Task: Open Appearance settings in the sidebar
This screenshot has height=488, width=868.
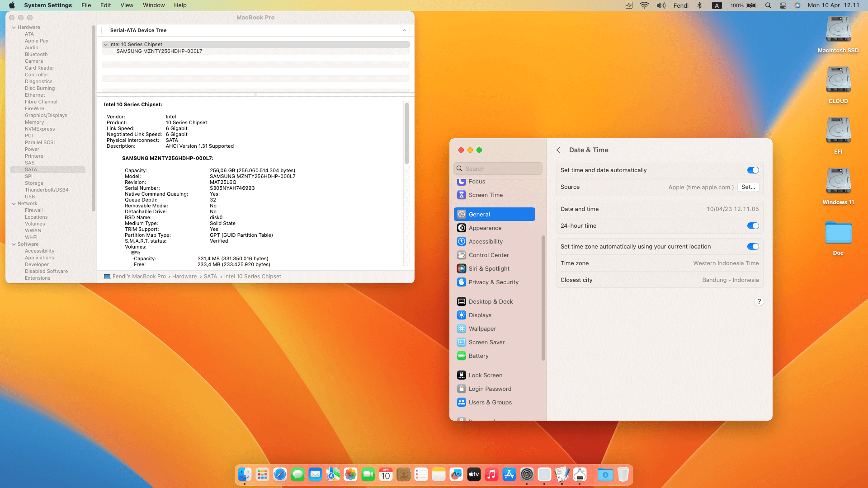Action: [x=495, y=228]
